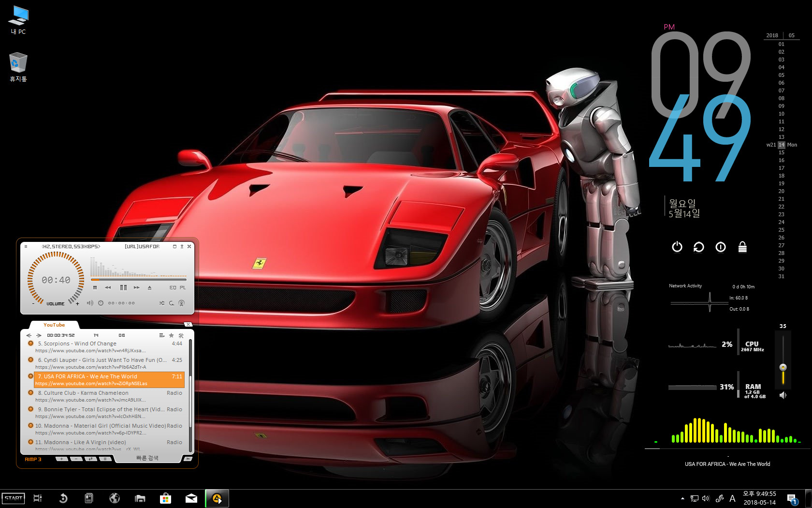The width and height of the screenshot is (812, 508).
Task: Open the 휴지통 recycle bin icon
Action: [x=18, y=67]
